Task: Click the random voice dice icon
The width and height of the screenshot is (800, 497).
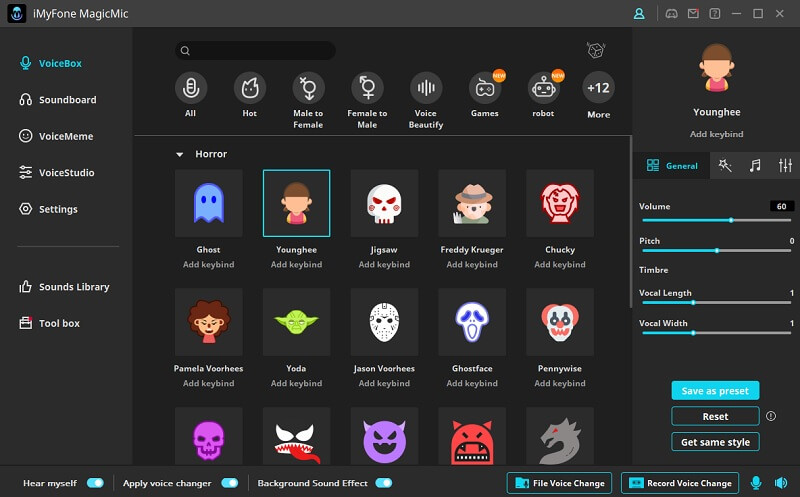Action: [x=595, y=50]
